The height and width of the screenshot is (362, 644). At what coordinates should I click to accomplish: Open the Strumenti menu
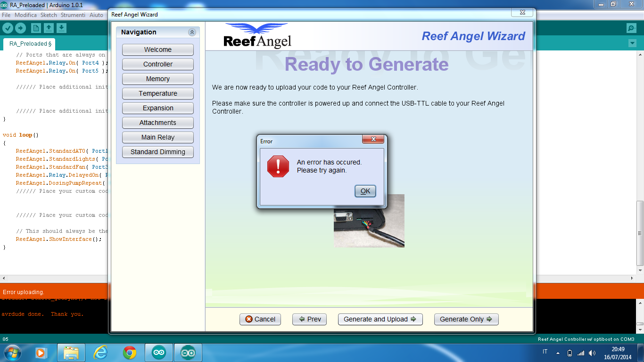73,15
